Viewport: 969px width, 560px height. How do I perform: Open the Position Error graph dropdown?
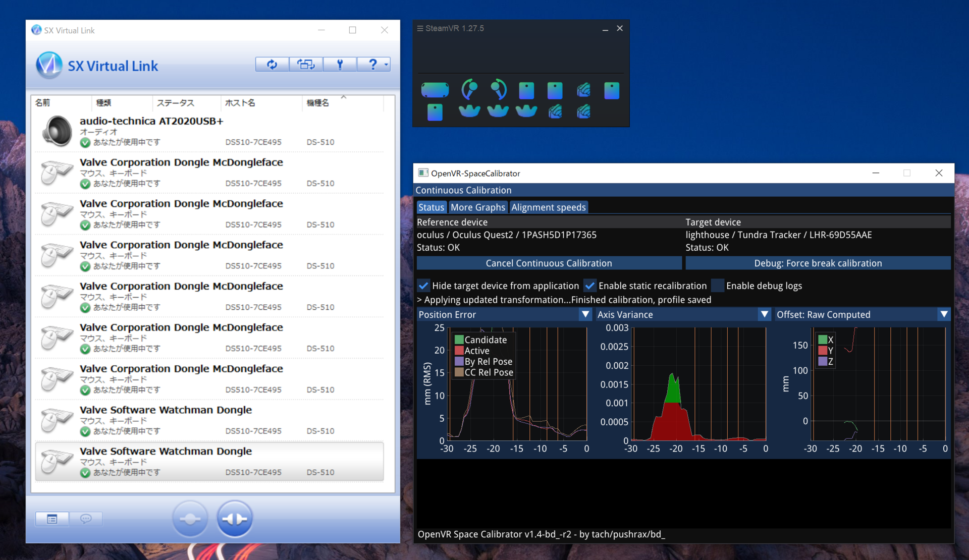pos(585,314)
